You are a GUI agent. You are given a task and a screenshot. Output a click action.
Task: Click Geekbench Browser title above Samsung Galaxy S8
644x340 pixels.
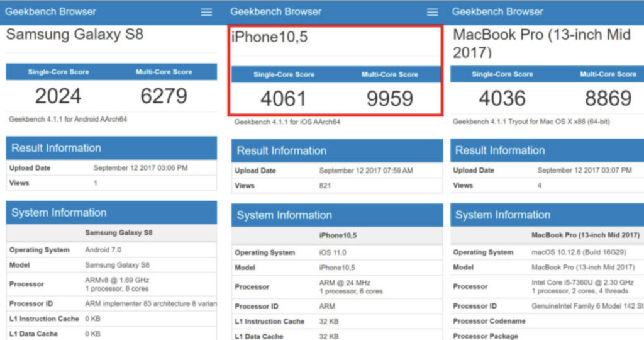[x=50, y=11]
